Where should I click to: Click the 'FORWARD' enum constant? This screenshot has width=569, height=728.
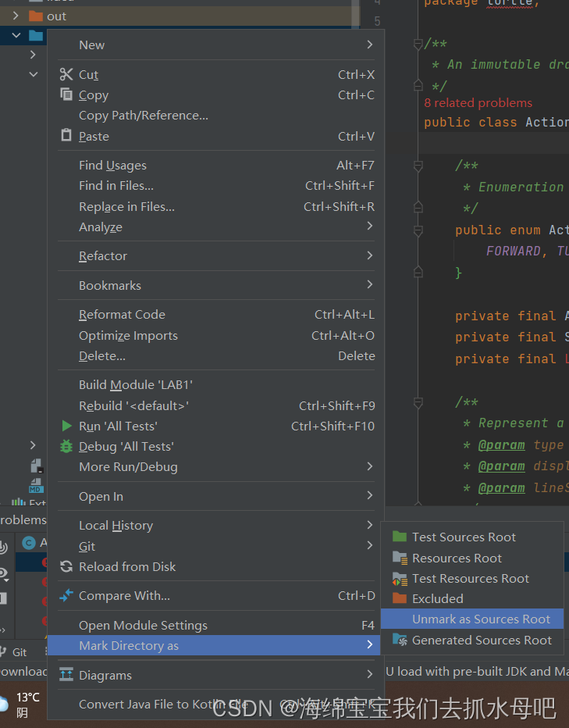click(x=514, y=252)
